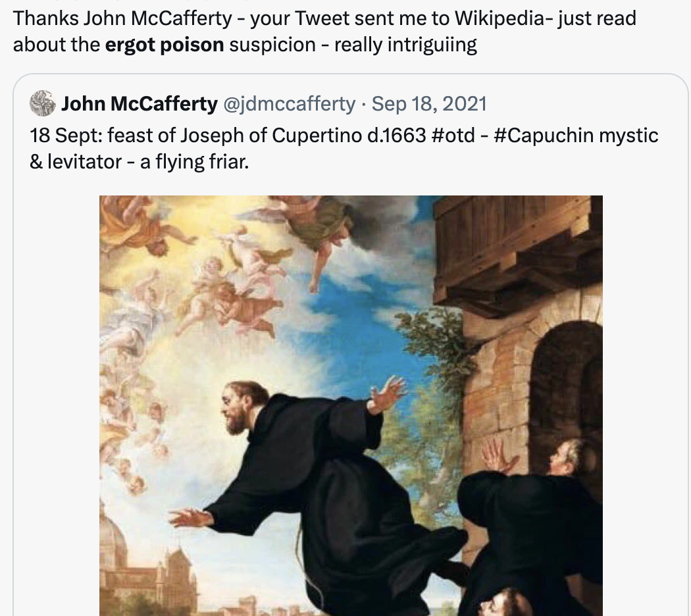Open the Sep 18, 2021 timestamp

tap(429, 104)
